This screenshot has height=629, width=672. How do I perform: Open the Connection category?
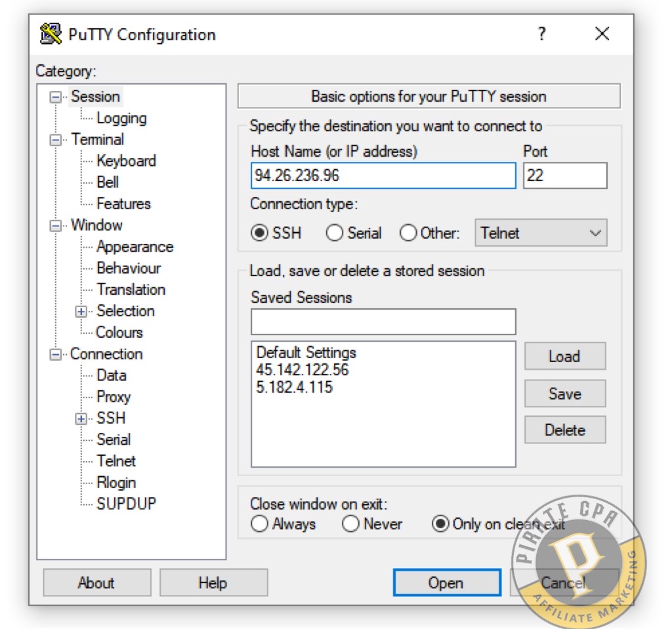tap(106, 354)
